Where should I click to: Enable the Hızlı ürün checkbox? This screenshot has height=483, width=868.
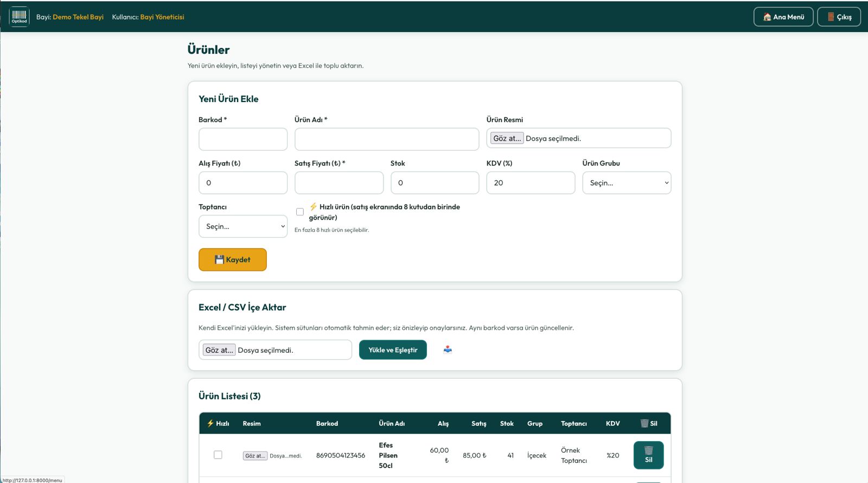click(x=300, y=212)
